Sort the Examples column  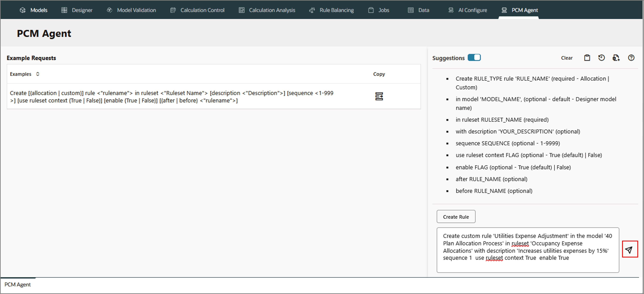coord(37,74)
